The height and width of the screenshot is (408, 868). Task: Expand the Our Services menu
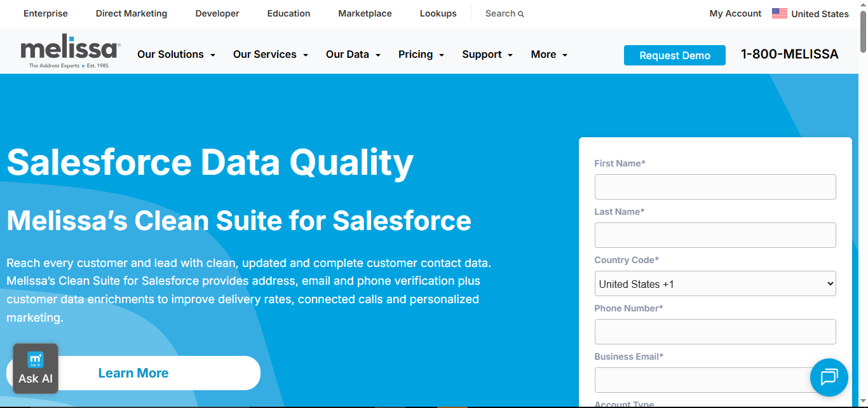(270, 55)
